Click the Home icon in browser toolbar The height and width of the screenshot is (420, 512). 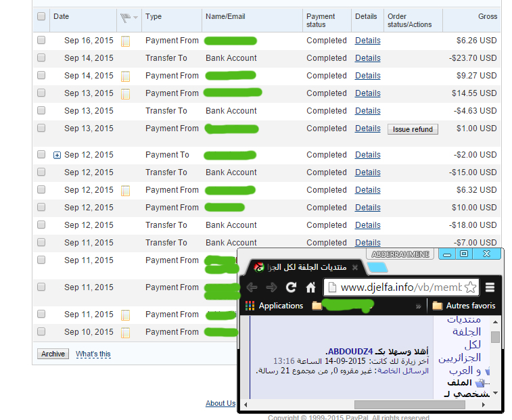[310, 287]
